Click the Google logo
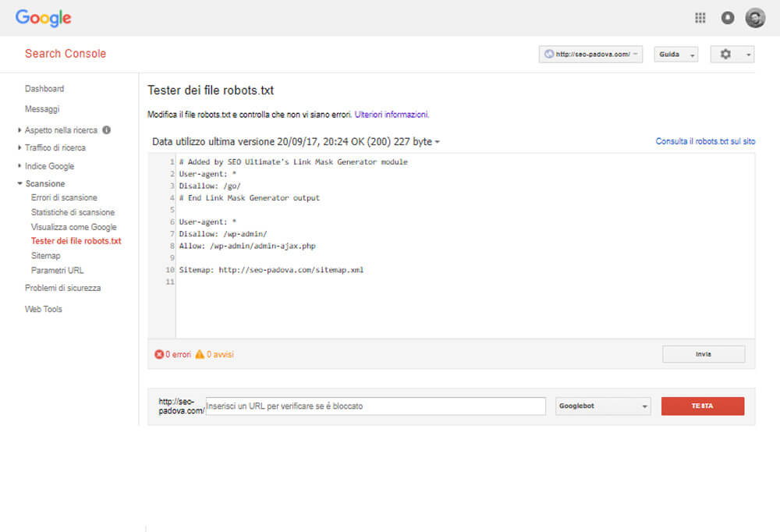 click(43, 18)
